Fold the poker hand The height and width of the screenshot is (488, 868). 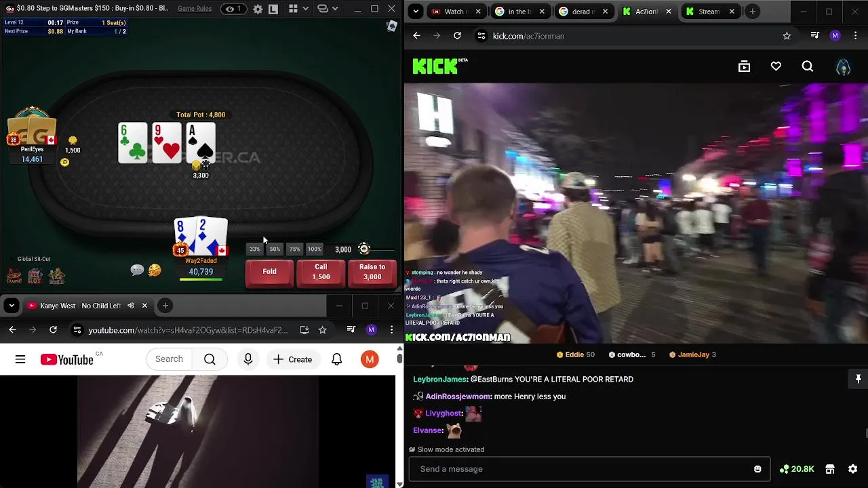pos(269,272)
